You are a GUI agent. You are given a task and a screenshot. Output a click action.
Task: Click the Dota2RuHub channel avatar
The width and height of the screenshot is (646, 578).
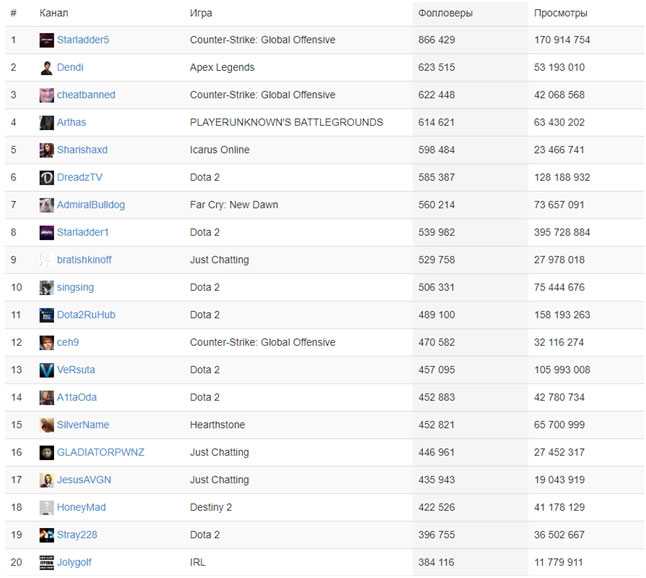click(x=47, y=315)
